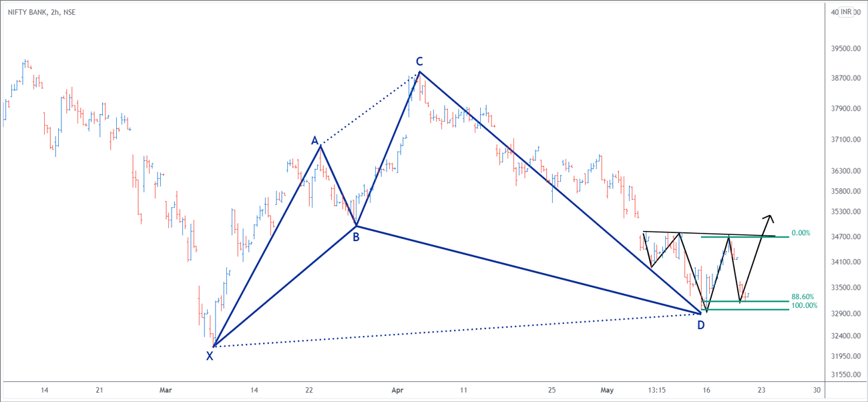Select the C point label of the pattern
The image size is (868, 402).
coord(419,61)
